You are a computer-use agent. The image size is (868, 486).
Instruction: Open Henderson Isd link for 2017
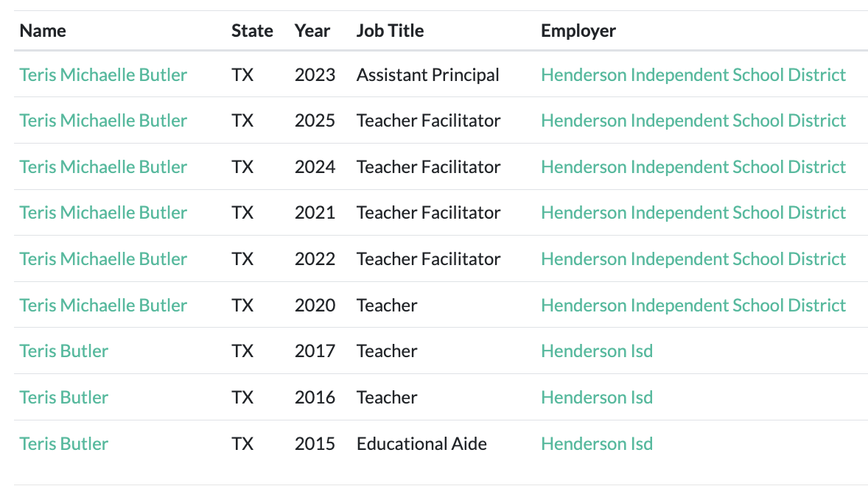coord(597,351)
